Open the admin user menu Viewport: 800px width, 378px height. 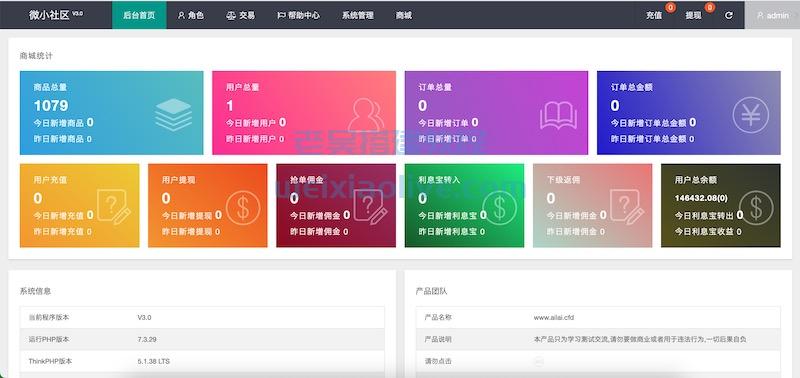[772, 15]
